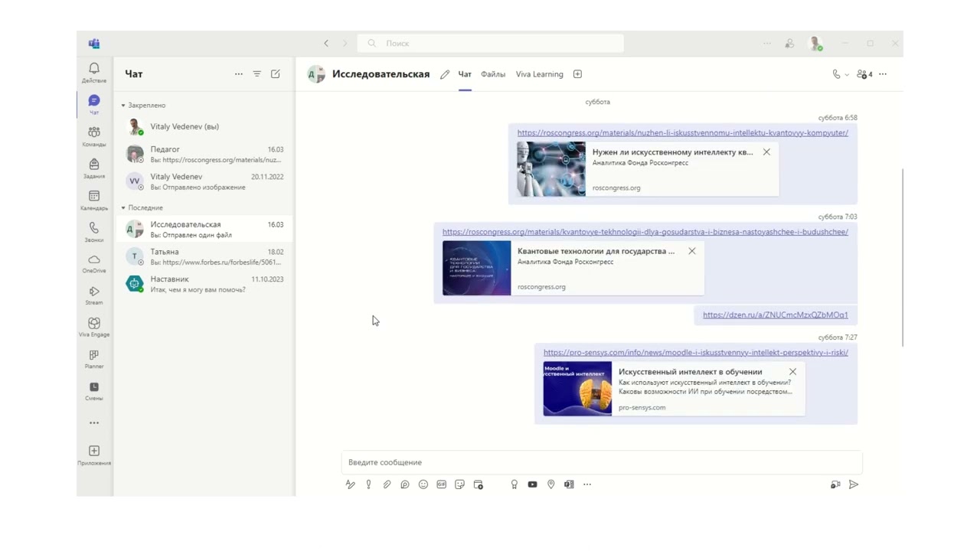Select the Чат tab in the header
Image resolution: width=980 pixels, height=551 pixels.
pyautogui.click(x=465, y=74)
